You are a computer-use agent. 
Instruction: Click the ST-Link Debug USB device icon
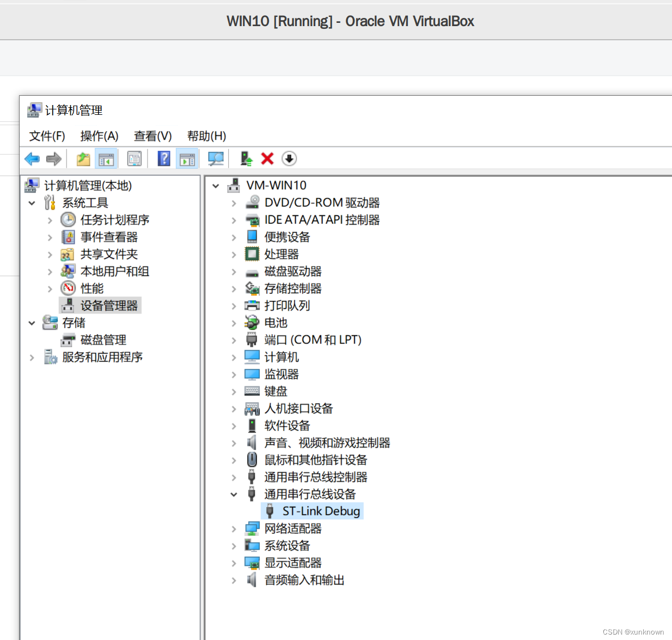[x=270, y=511]
